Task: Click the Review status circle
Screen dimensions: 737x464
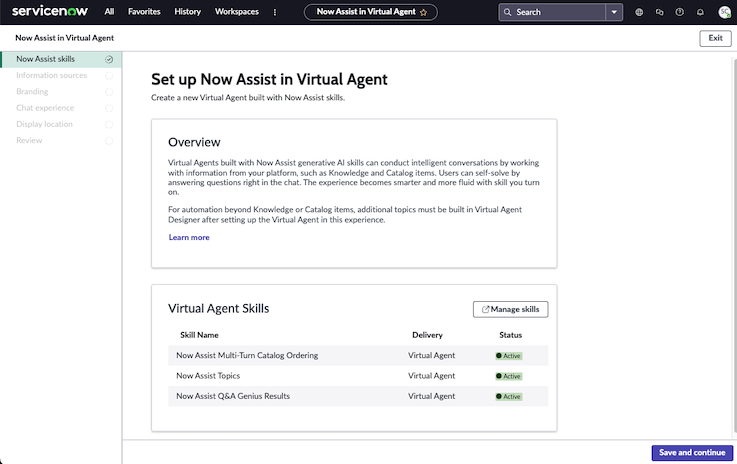Action: [x=109, y=141]
